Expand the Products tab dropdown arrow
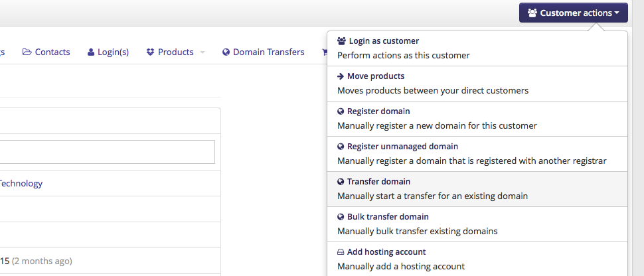Screen dimensions: 644x276 coord(202,52)
